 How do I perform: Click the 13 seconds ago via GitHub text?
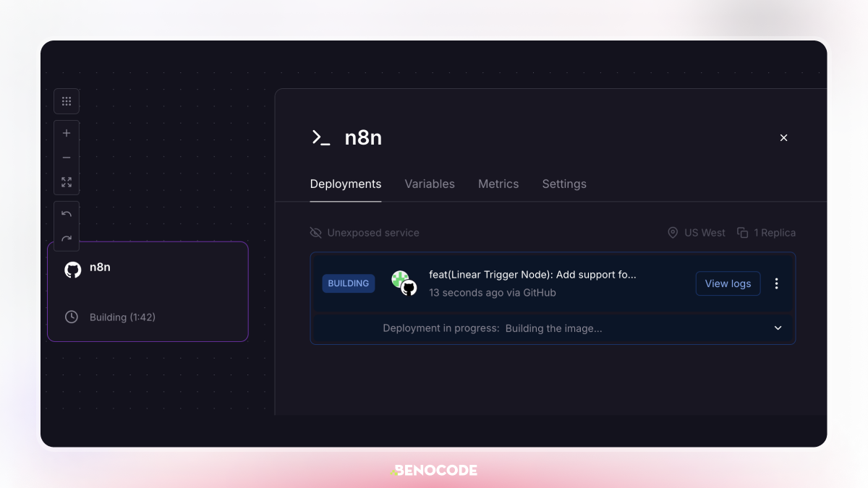pos(493,293)
